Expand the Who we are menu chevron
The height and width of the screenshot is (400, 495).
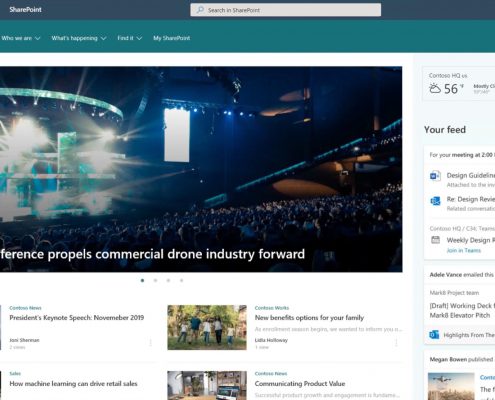(38, 38)
